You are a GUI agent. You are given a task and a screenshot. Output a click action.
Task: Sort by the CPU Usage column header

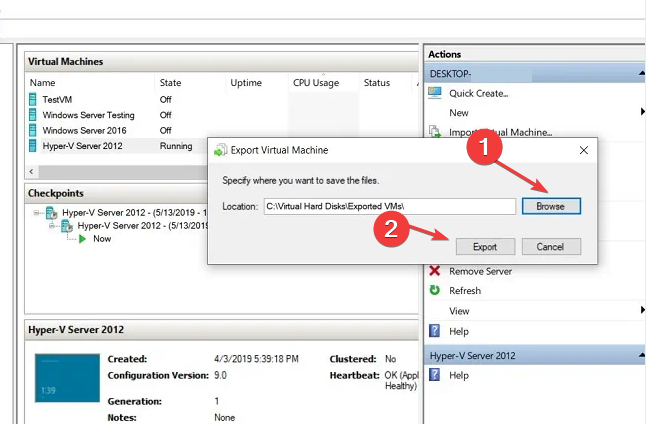coord(316,83)
